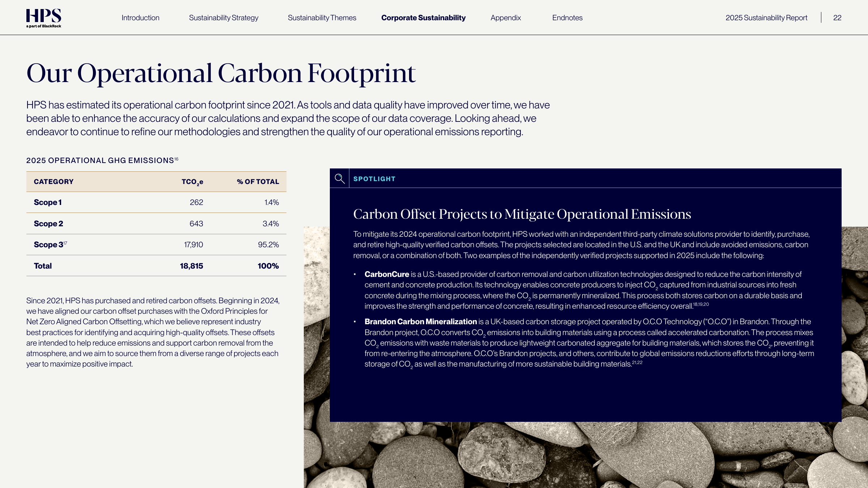The height and width of the screenshot is (488, 868).
Task: Click the CATEGORY column header
Action: tap(54, 181)
